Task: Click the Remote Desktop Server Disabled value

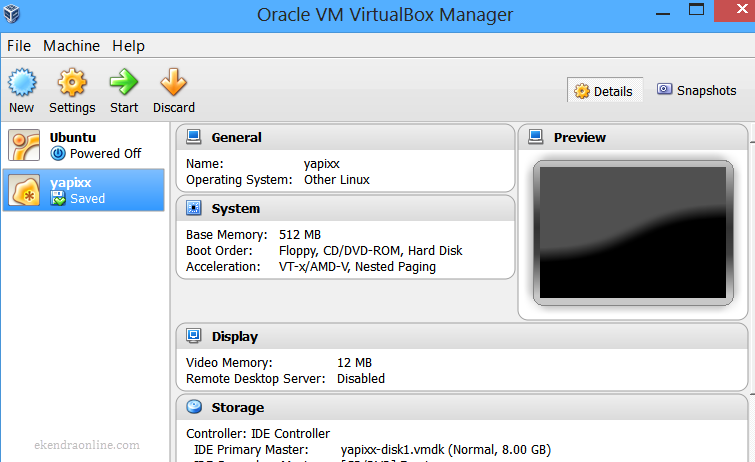Action: [x=361, y=379]
